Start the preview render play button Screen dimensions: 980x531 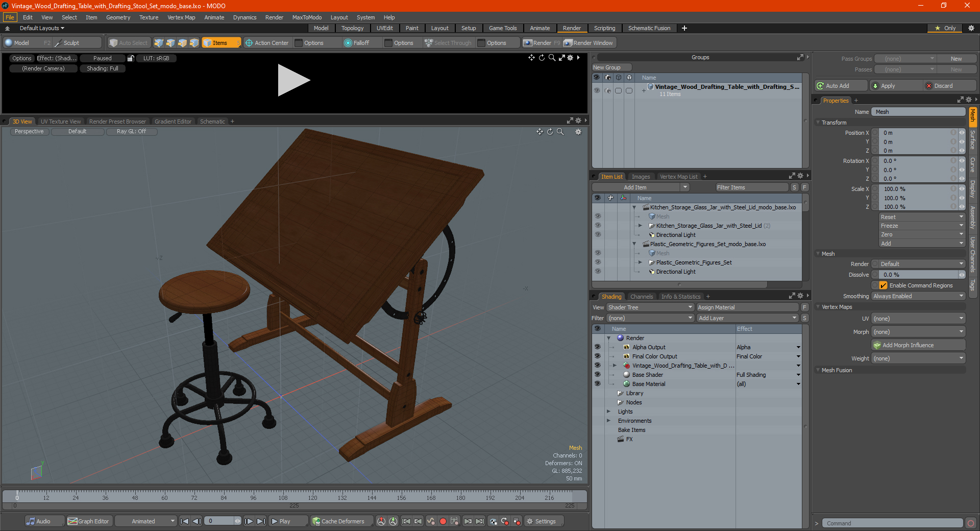point(293,80)
